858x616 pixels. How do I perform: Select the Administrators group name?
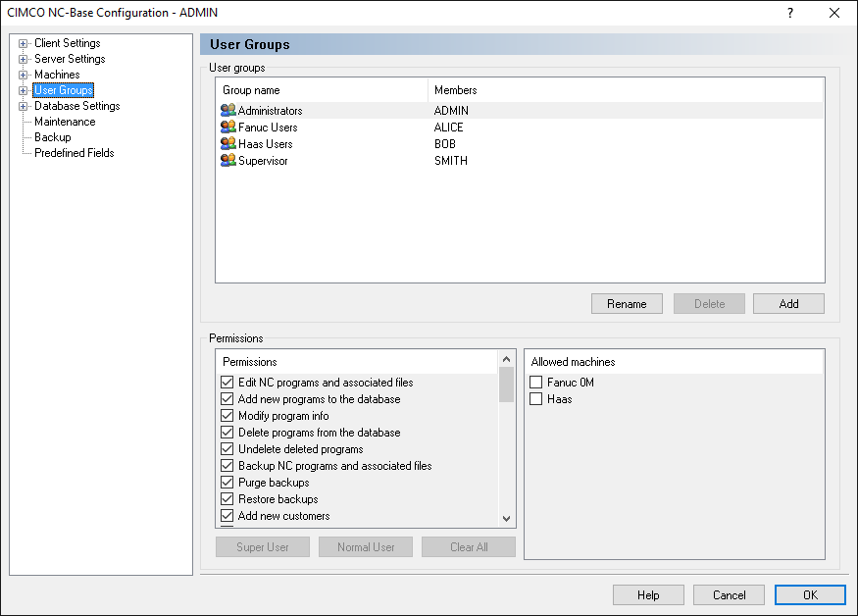[271, 111]
